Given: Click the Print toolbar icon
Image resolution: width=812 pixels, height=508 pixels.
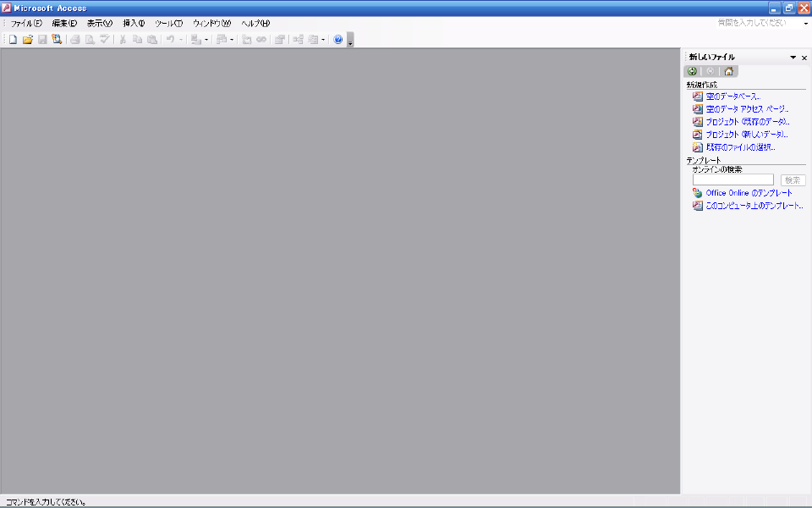Looking at the screenshot, I should (x=75, y=40).
